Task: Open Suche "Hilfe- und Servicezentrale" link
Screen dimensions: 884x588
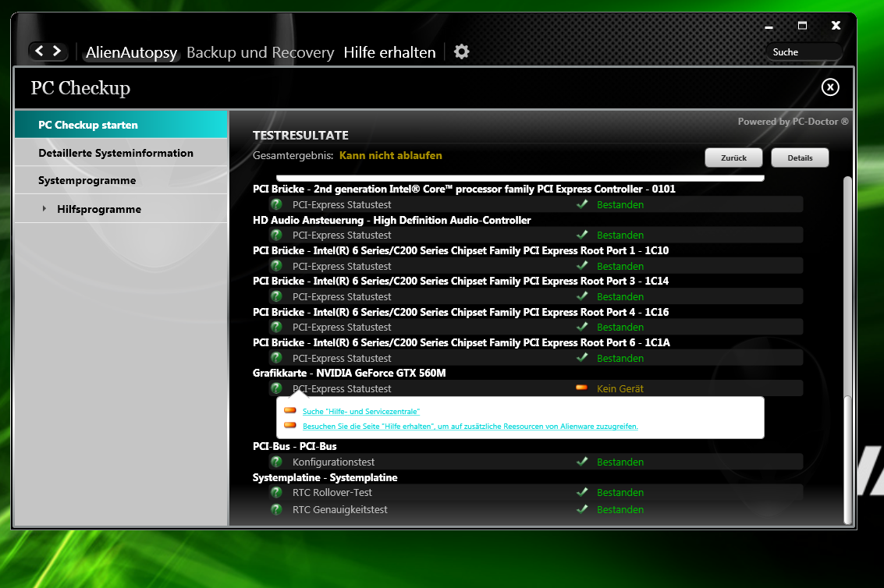Action: pos(360,412)
